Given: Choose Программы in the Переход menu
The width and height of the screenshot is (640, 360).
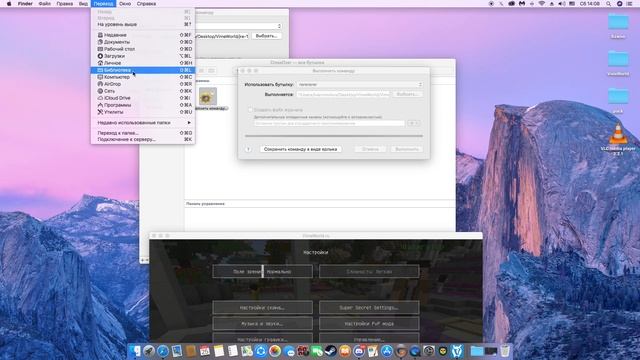Looking at the screenshot, I should [143, 105].
